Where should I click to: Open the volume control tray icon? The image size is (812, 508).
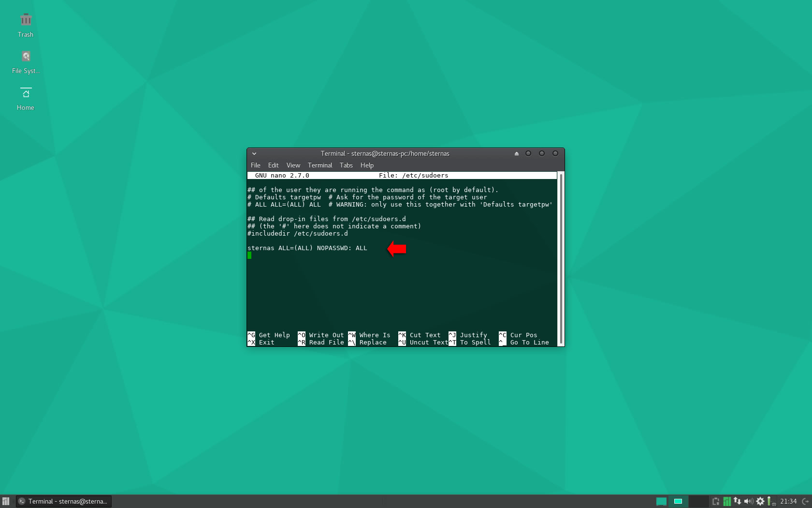(749, 501)
